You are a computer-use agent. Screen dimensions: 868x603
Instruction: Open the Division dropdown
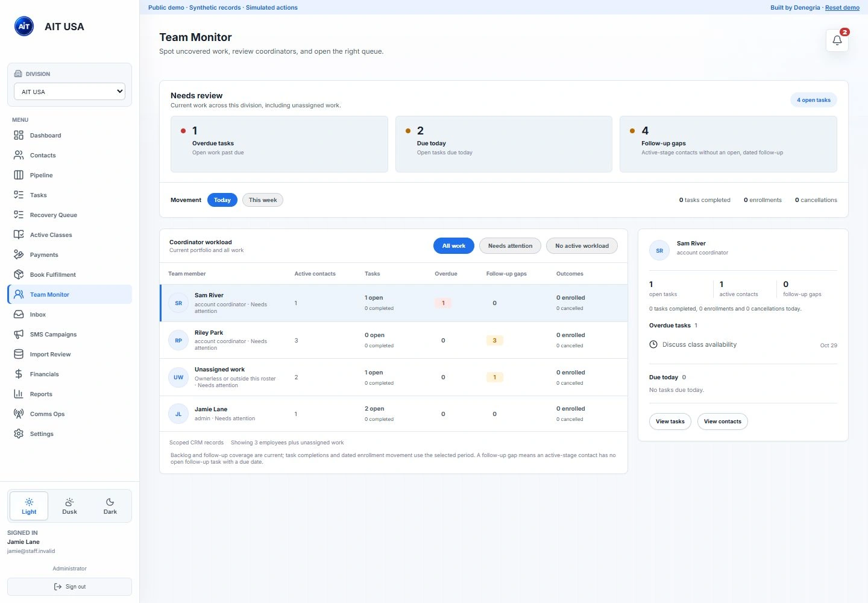(69, 92)
